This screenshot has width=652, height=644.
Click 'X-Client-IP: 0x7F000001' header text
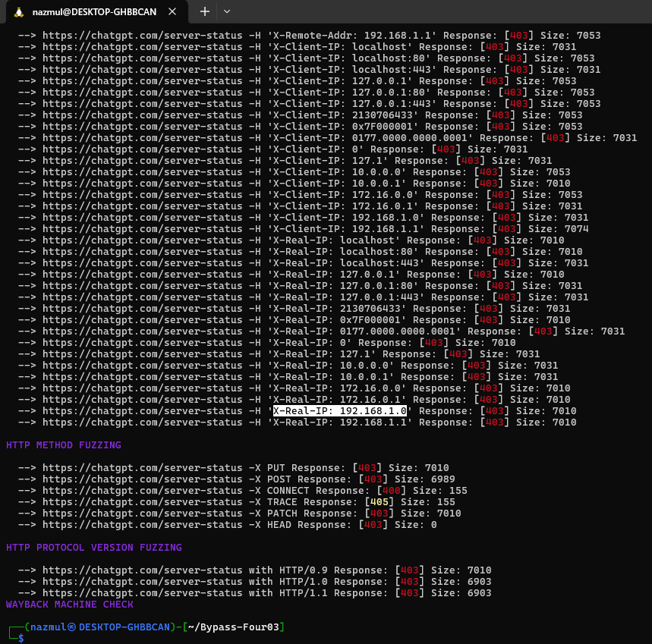coord(342,127)
